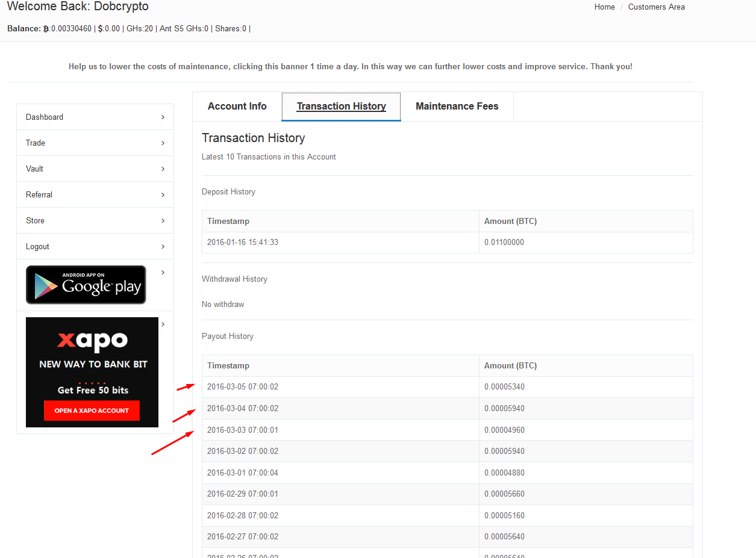This screenshot has width=756, height=558.
Task: Select the Transaction History tab
Action: (341, 107)
